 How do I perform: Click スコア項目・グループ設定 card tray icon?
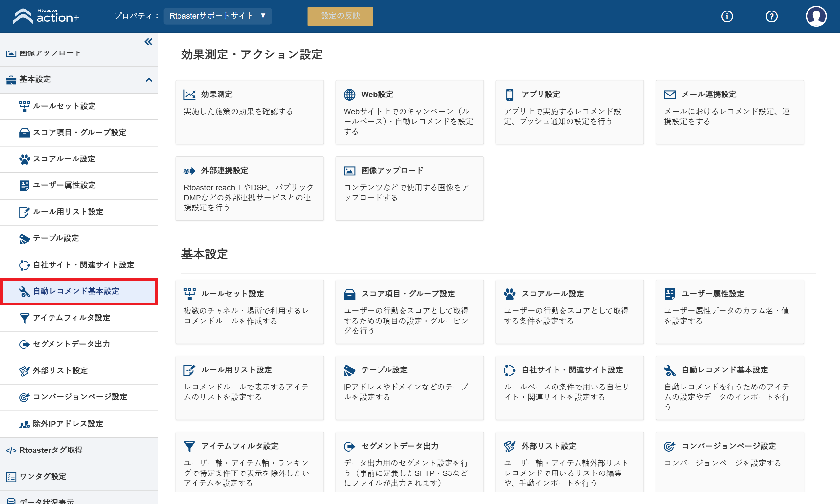(x=349, y=294)
